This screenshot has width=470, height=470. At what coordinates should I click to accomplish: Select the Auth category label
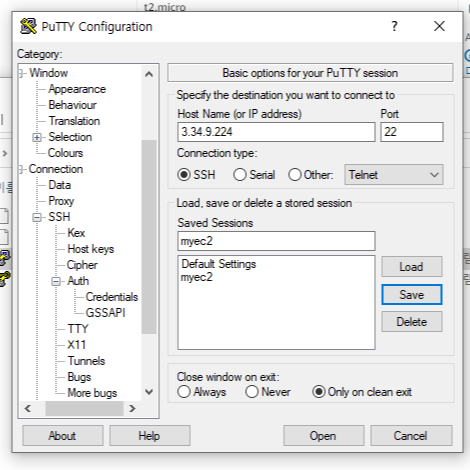click(x=78, y=281)
